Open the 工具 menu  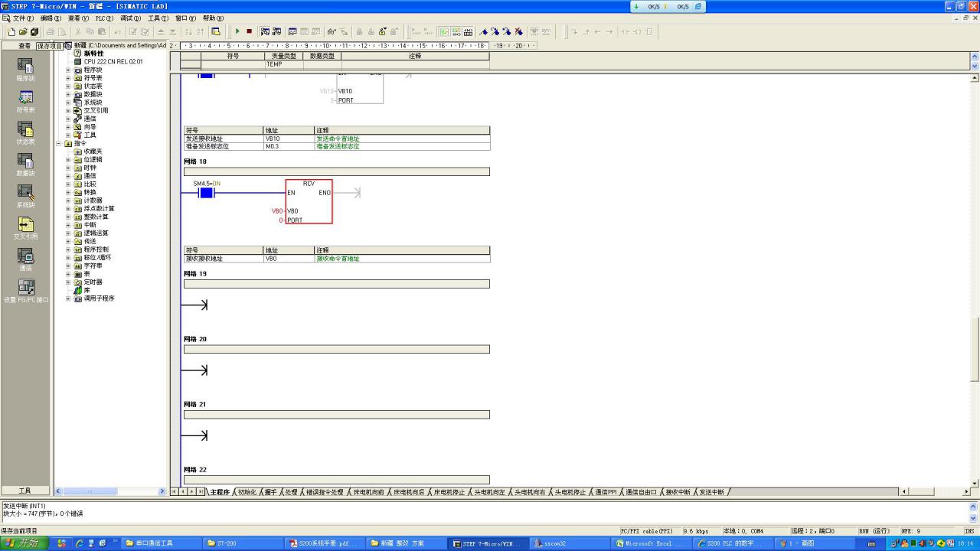[158, 18]
